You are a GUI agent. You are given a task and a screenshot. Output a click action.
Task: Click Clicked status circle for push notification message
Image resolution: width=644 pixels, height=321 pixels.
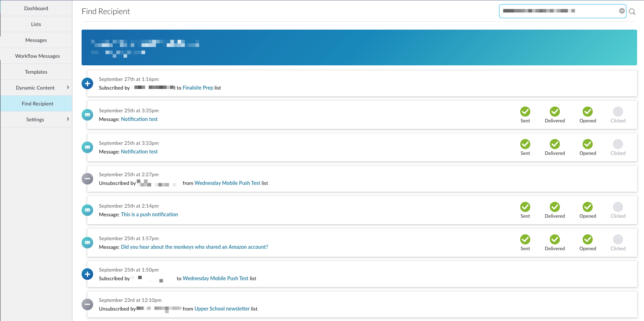[x=618, y=207]
